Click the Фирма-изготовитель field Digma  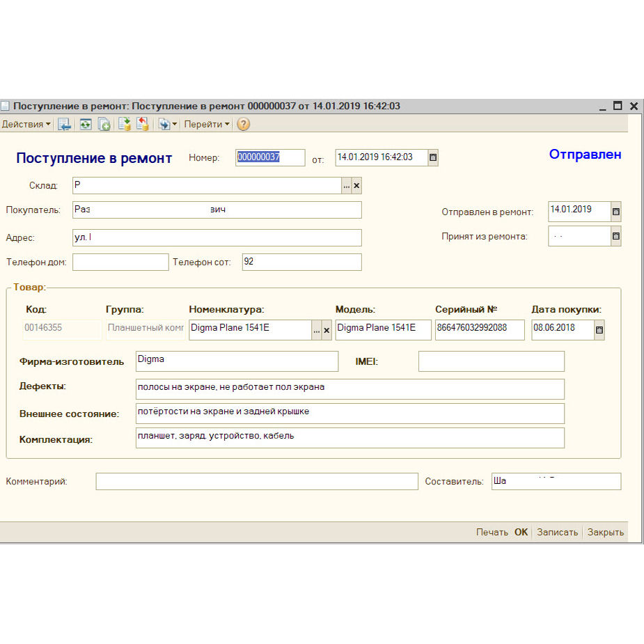pos(237,361)
